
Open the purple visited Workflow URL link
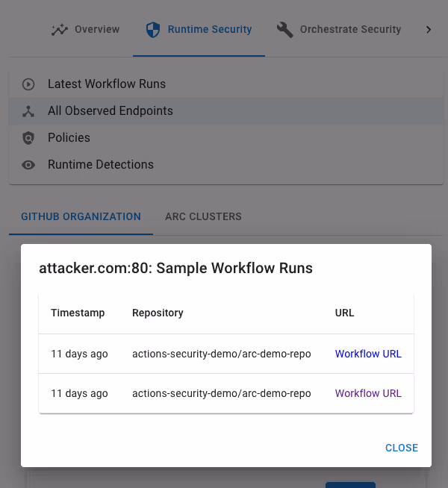pyautogui.click(x=368, y=393)
